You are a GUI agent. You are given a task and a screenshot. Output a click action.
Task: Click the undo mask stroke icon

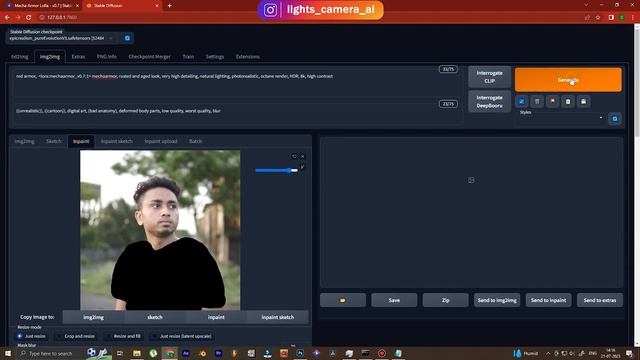pos(294,156)
